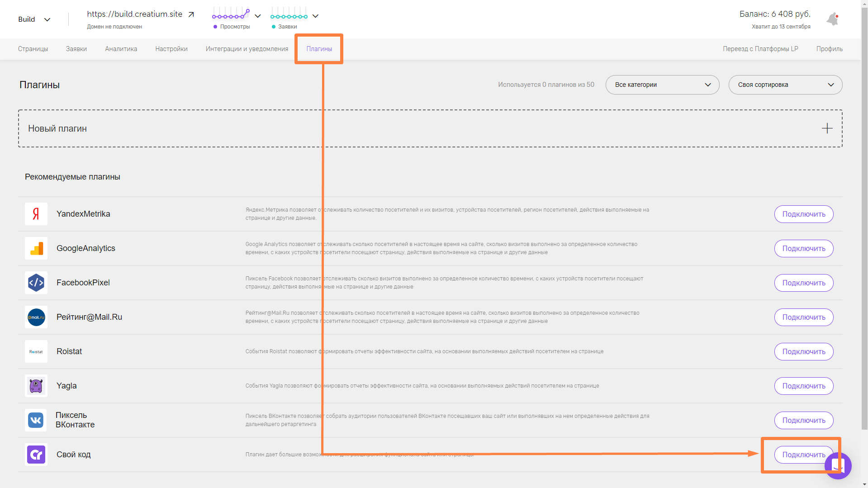Click the GoogleAnalytics plugin icon
Screen dimensions: 868x488
click(x=36, y=248)
